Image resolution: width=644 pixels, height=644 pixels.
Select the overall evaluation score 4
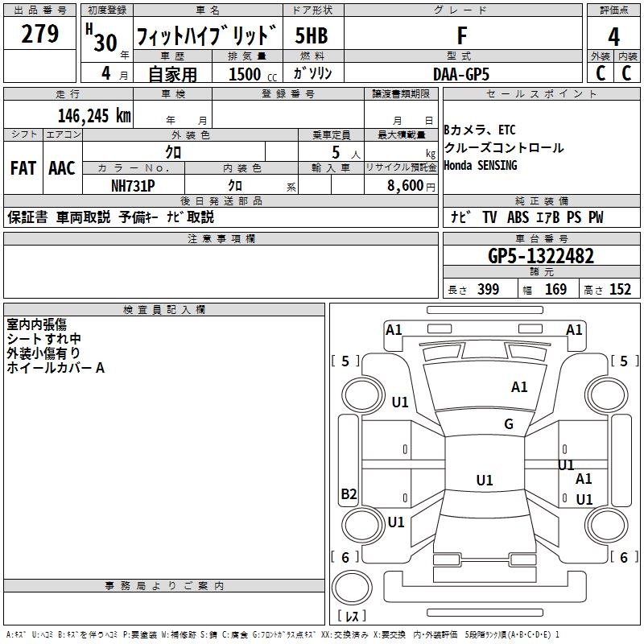tap(613, 37)
